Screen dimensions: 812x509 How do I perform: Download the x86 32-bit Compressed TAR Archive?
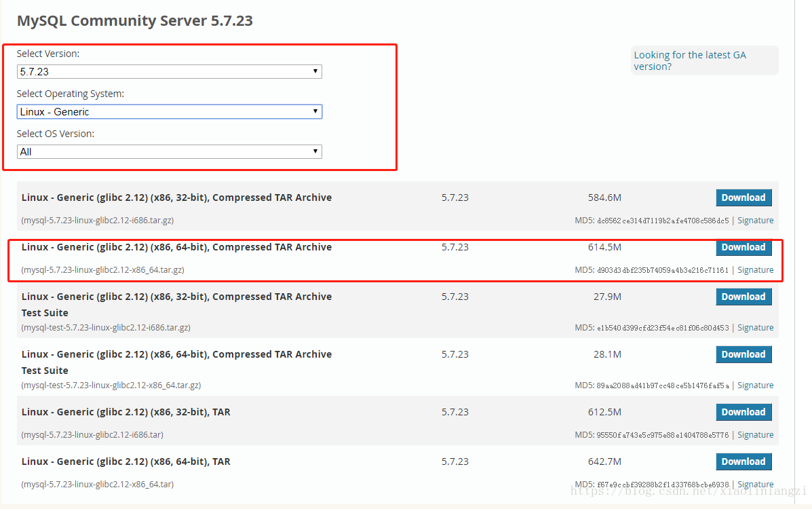pos(743,197)
